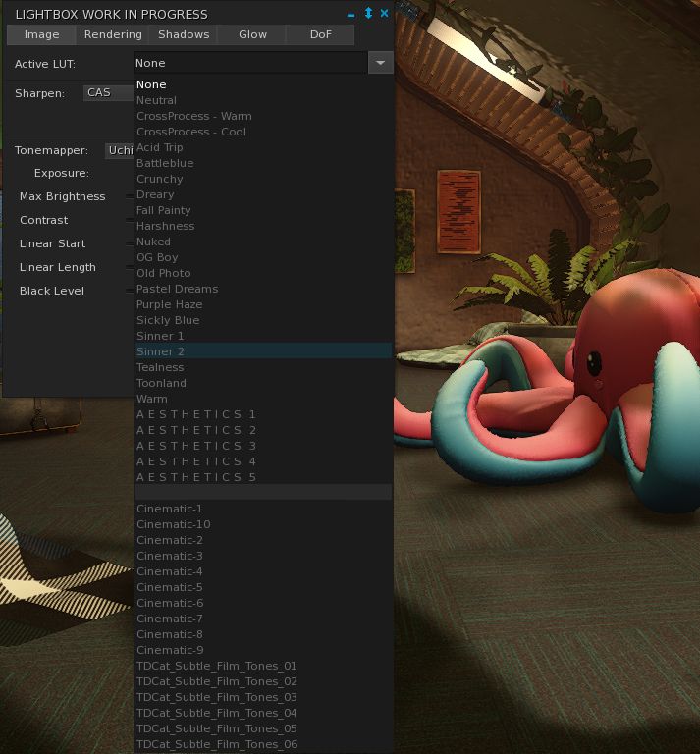
Task: Open the Shadows tab
Action: (184, 34)
